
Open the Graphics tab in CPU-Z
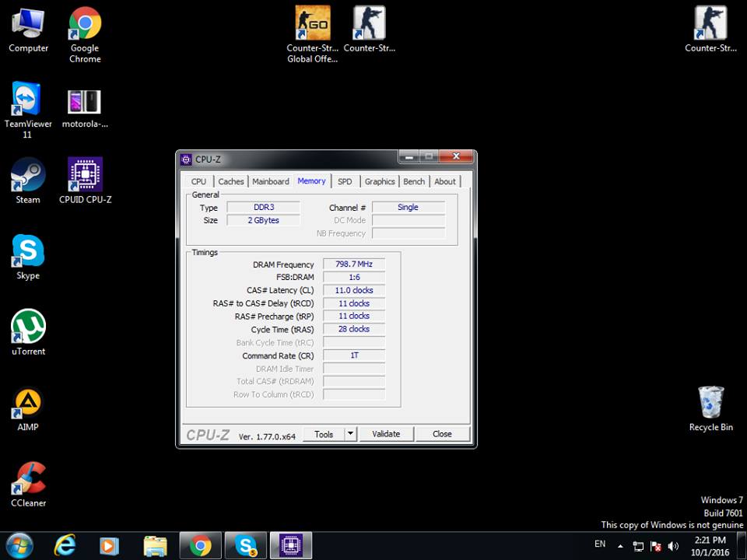pos(380,181)
